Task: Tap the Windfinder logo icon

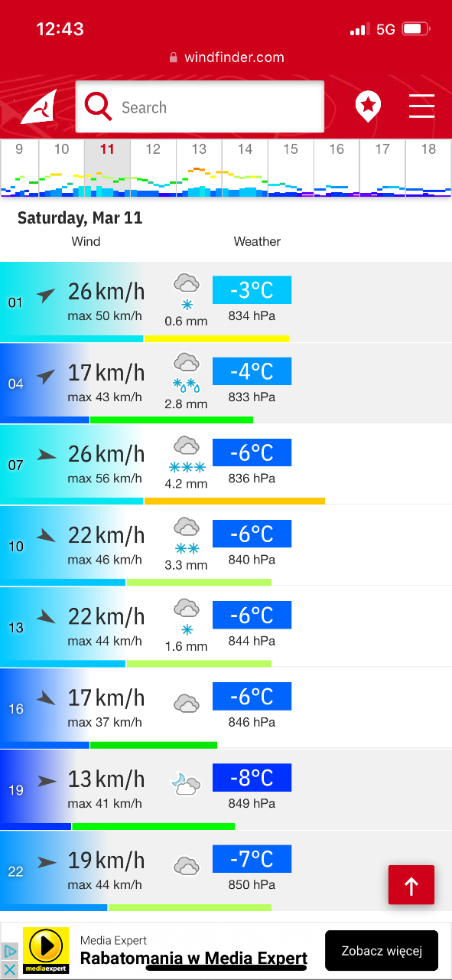Action: pos(38,106)
